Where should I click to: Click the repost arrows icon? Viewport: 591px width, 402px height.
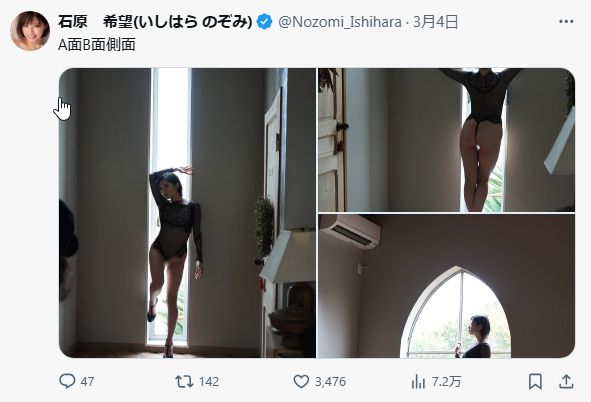tap(184, 382)
